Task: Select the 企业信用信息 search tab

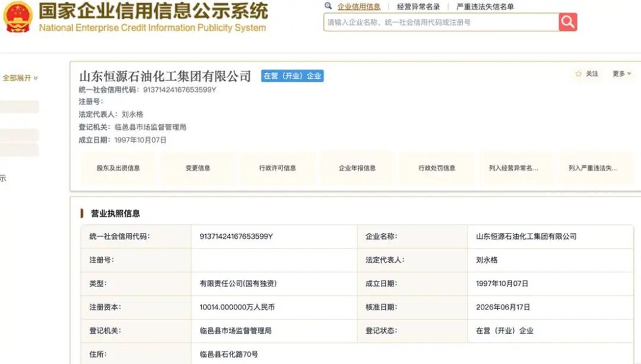Action: pos(358,7)
